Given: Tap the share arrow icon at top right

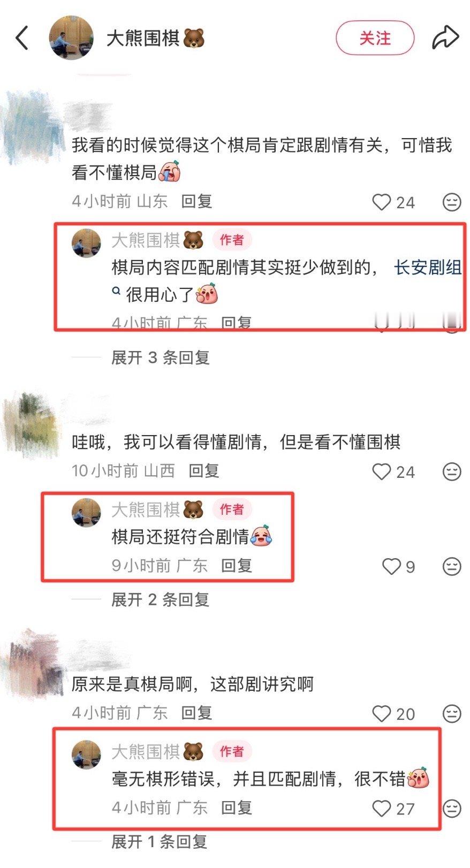Looking at the screenshot, I should point(445,38).
